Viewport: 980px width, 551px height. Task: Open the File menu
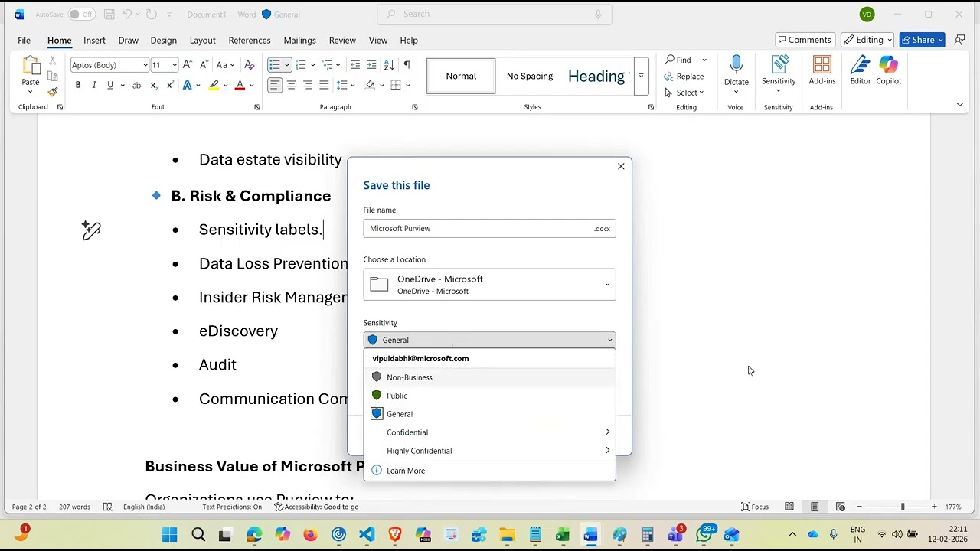click(x=24, y=40)
